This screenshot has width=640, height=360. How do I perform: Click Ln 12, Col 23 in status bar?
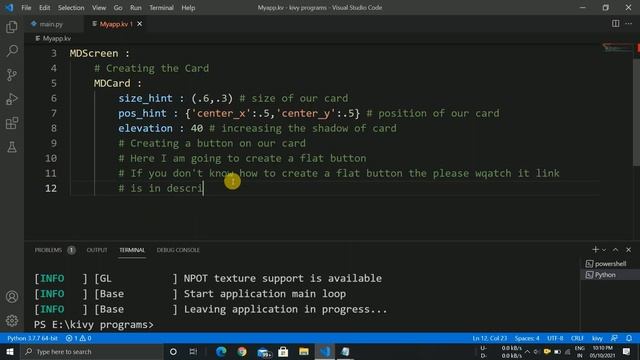489,338
